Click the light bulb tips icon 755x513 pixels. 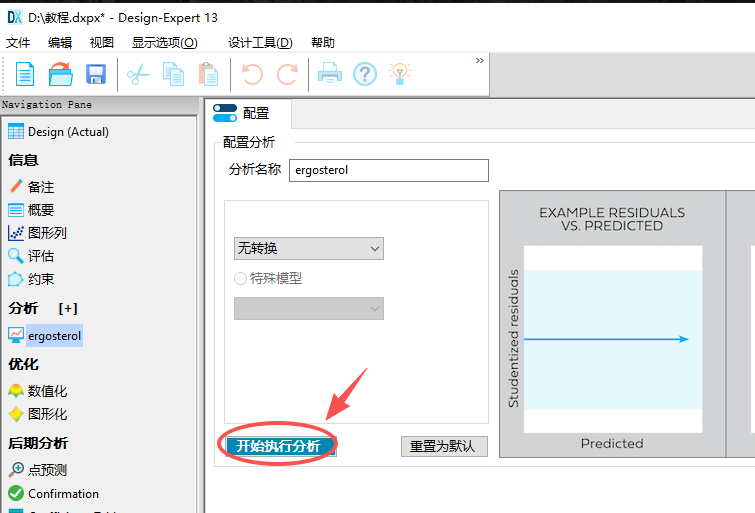pyautogui.click(x=400, y=74)
